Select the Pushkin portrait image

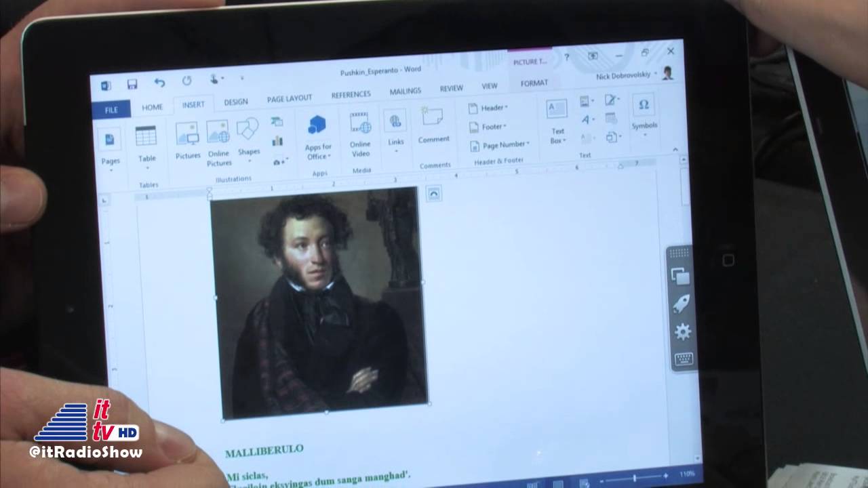[319, 302]
